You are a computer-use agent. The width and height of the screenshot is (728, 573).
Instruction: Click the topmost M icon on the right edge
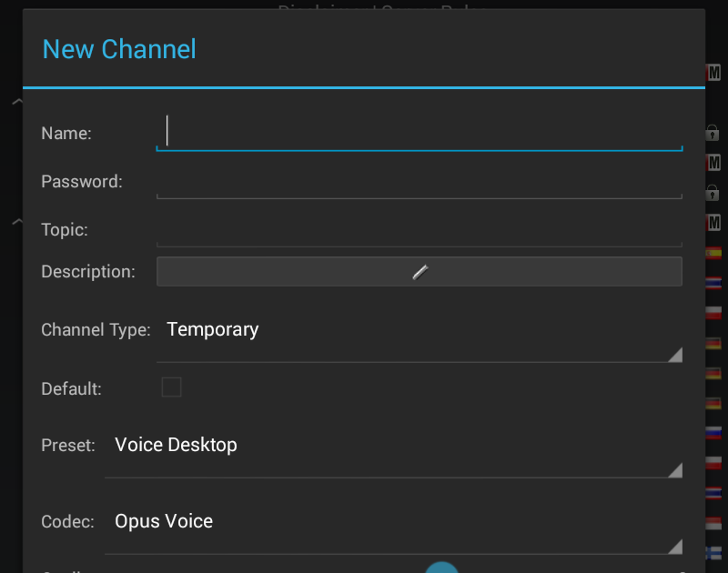point(714,73)
